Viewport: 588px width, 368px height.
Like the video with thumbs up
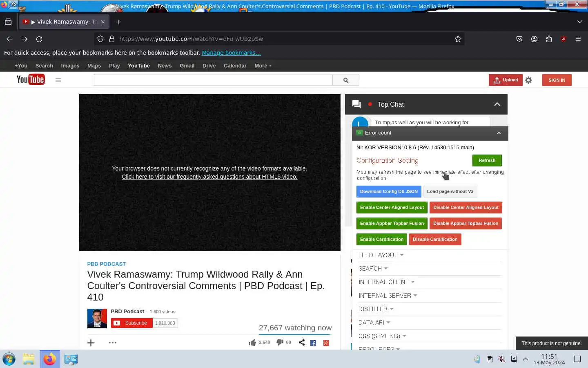252,343
